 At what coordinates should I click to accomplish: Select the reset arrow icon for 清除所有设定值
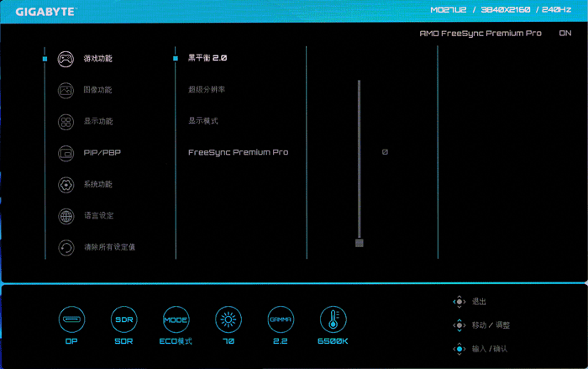(x=66, y=248)
